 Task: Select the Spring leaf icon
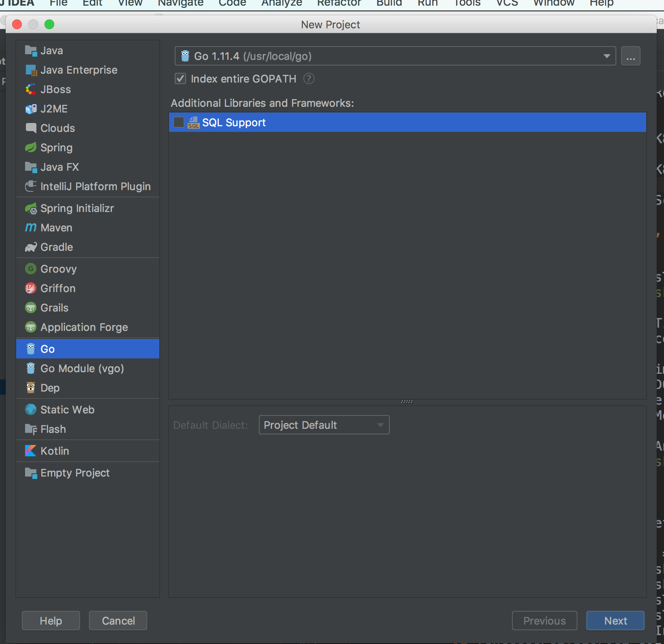click(x=31, y=148)
